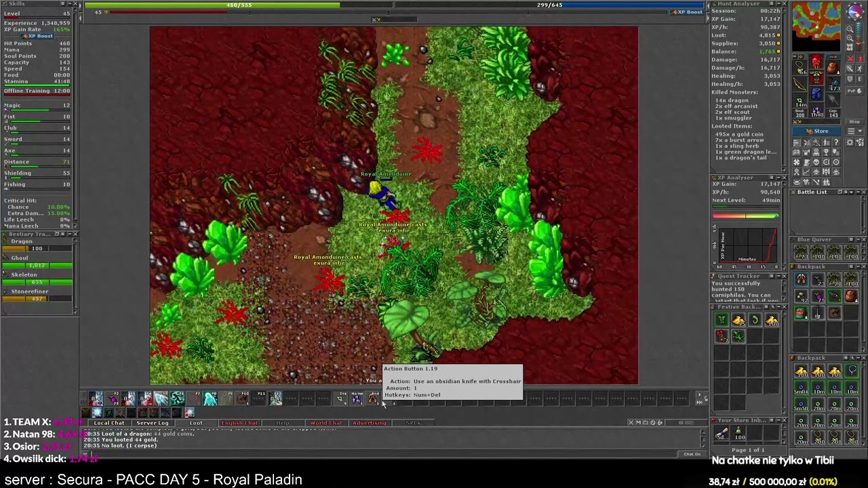Click the Ghoul bestiary progress bar
The image size is (868, 488).
[x=37, y=266]
